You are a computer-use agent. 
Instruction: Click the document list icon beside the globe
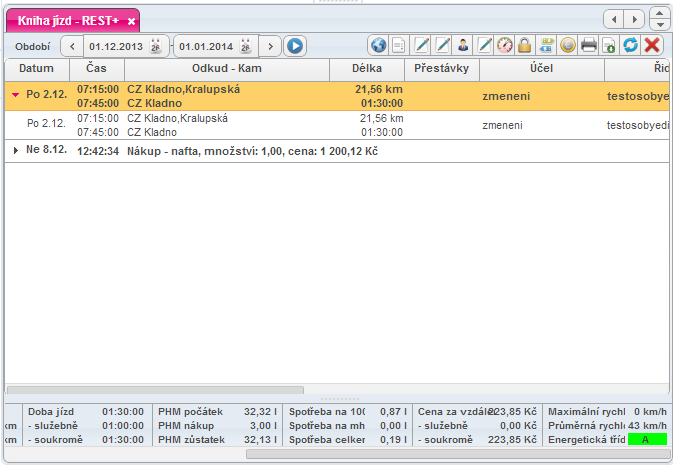pyautogui.click(x=399, y=45)
